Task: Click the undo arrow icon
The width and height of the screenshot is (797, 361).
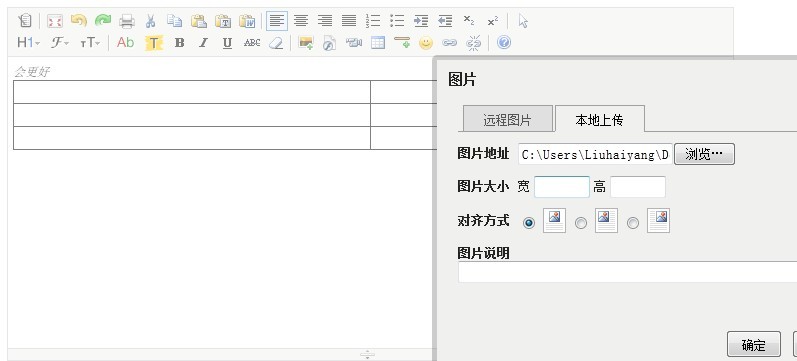Action: tap(79, 21)
